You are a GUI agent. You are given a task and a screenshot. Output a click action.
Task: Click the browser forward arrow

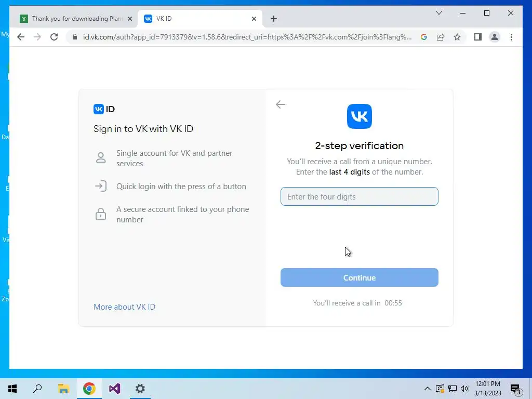pyautogui.click(x=37, y=37)
